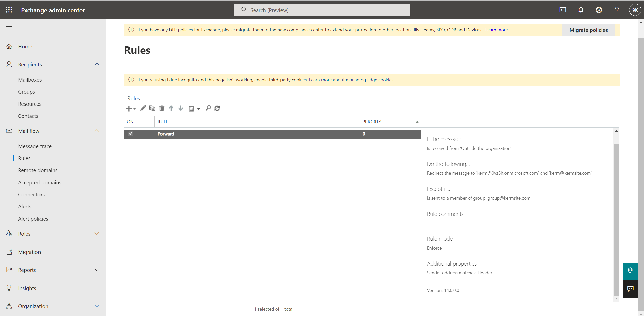Open Learn more about Edge cookies link
This screenshot has height=316, width=644.
click(351, 80)
